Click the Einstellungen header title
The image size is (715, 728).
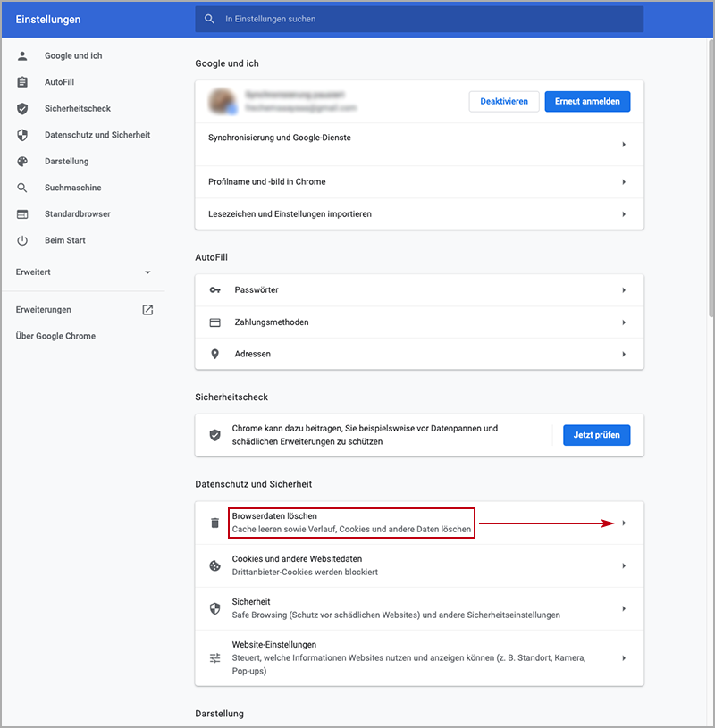coord(48,20)
